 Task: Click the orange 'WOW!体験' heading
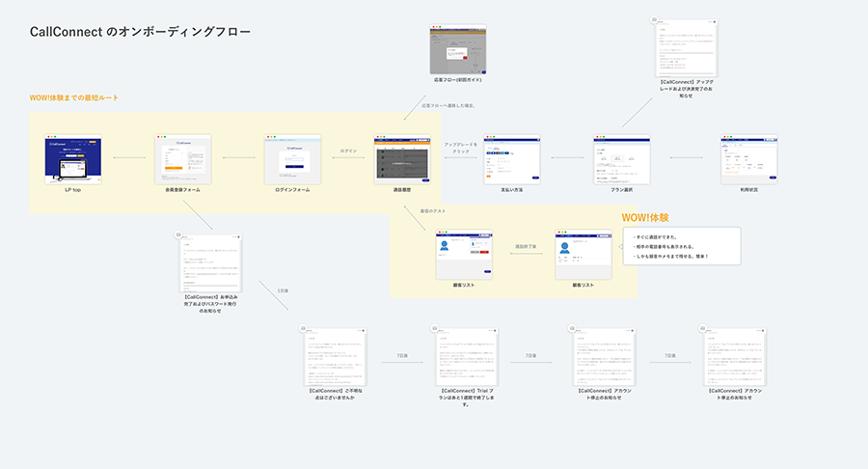(645, 217)
